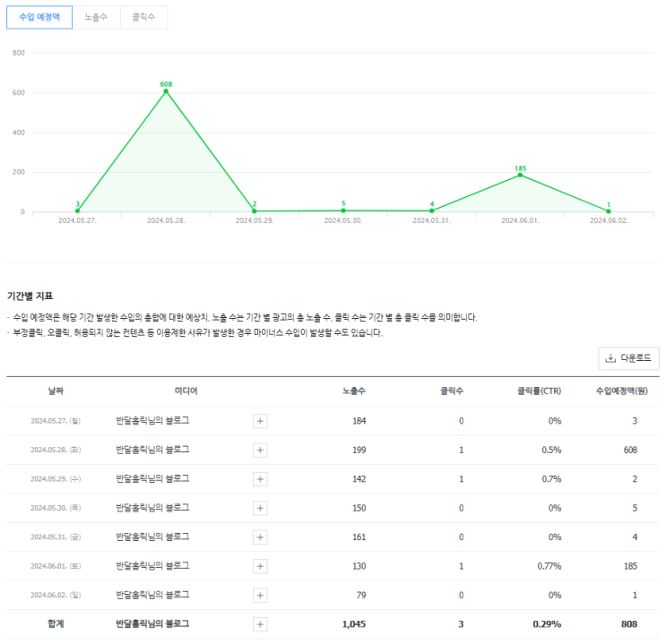Click the date 2024.05.28. (화) cell

56,450
